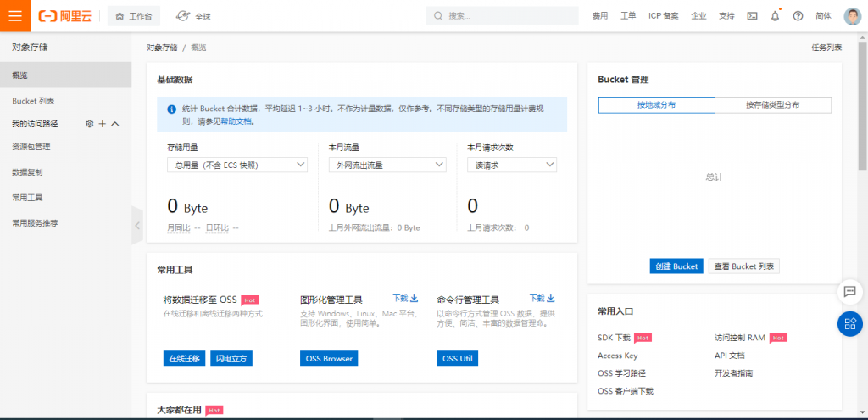
Task: Open the OSS 客户端下载 link
Action: (626, 391)
